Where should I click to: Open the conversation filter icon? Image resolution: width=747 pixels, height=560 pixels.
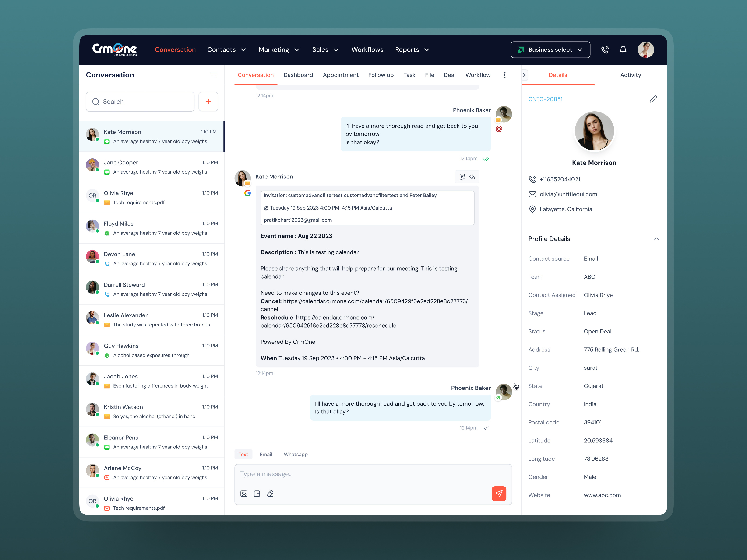click(x=215, y=75)
